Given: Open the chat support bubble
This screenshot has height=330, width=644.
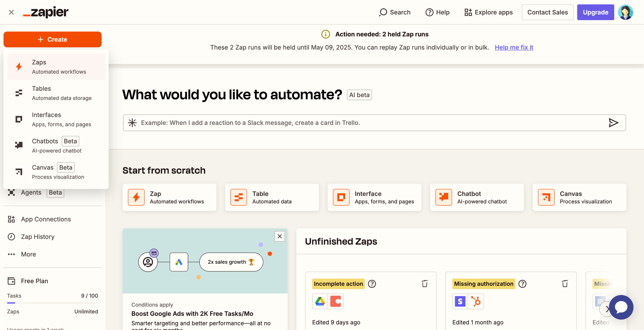Looking at the screenshot, I should point(621,307).
